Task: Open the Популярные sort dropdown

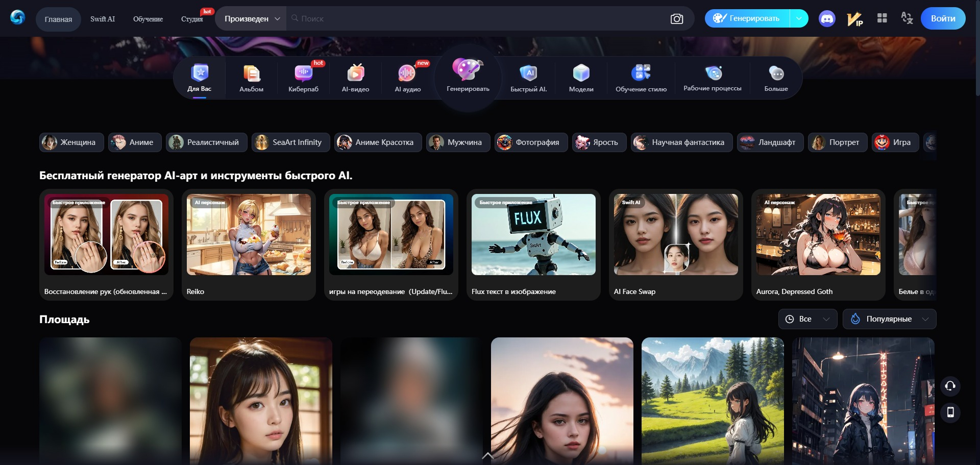Action: point(889,319)
